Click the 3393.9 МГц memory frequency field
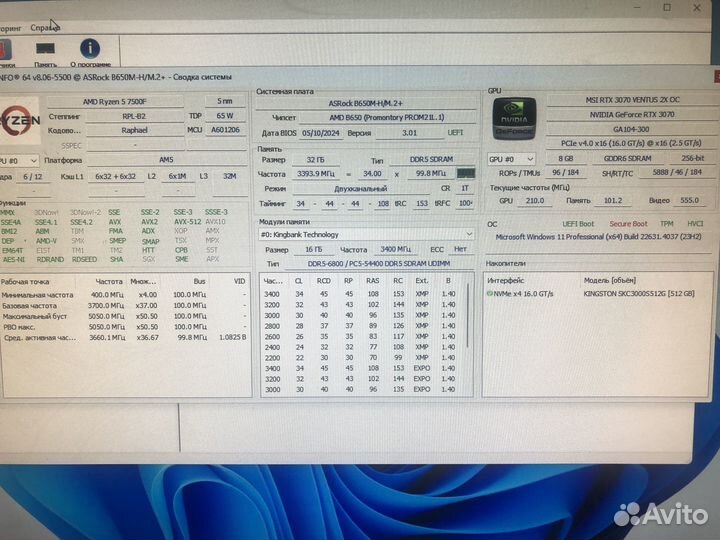The width and height of the screenshot is (720, 540). pos(316,174)
